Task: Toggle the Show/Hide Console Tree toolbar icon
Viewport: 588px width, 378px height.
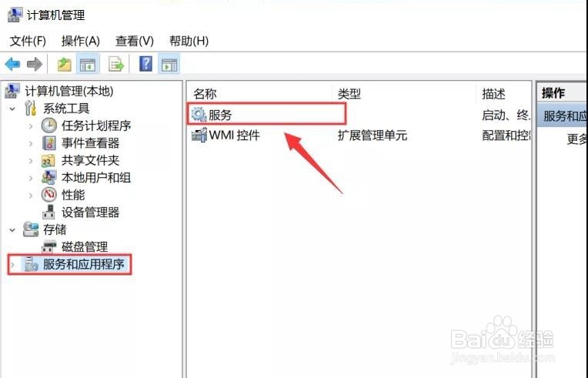Action: click(88, 64)
